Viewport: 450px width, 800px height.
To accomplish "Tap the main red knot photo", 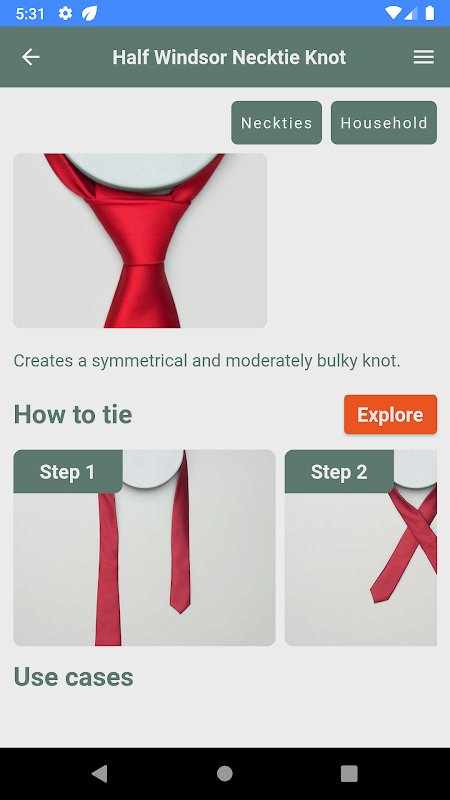I will 140,240.
